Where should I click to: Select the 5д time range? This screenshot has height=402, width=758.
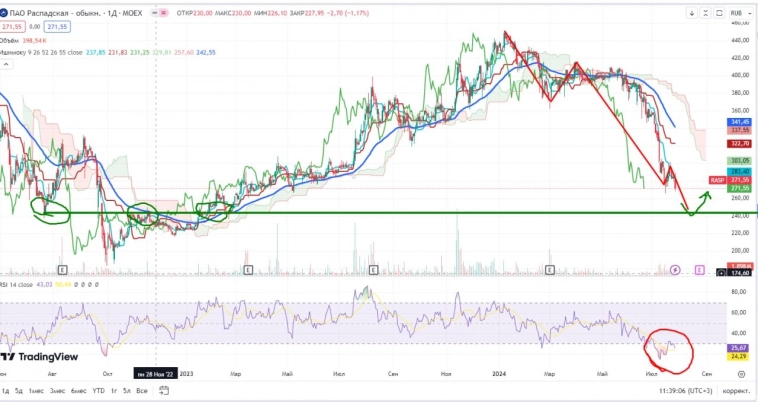point(18,390)
